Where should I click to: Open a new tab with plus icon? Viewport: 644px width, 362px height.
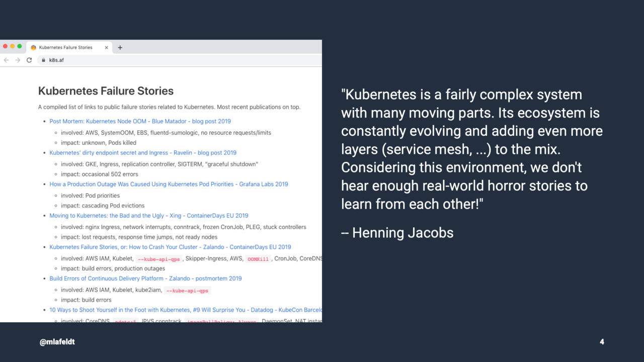pyautogui.click(x=120, y=48)
